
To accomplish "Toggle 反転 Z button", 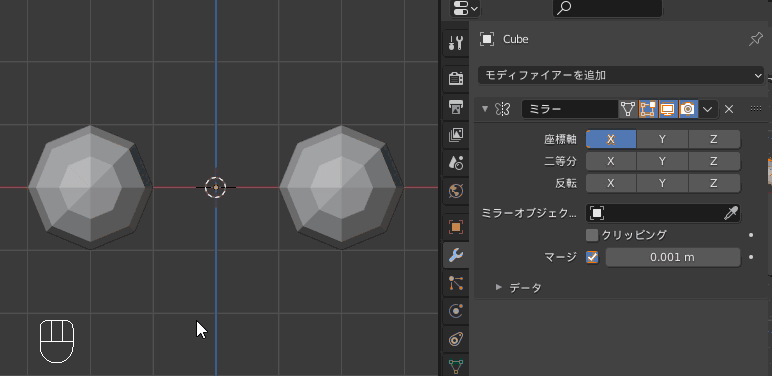I will pyautogui.click(x=714, y=184).
